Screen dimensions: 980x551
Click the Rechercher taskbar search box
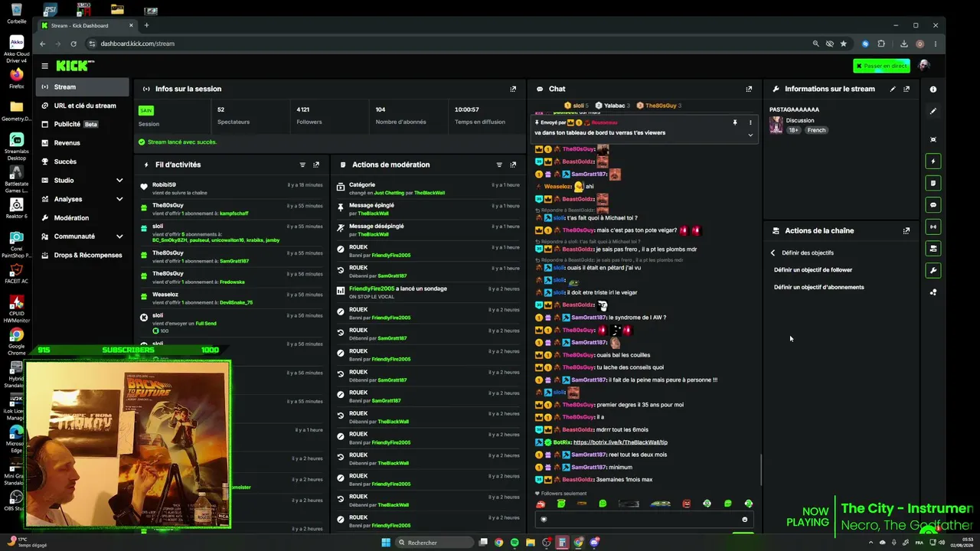coord(435,543)
